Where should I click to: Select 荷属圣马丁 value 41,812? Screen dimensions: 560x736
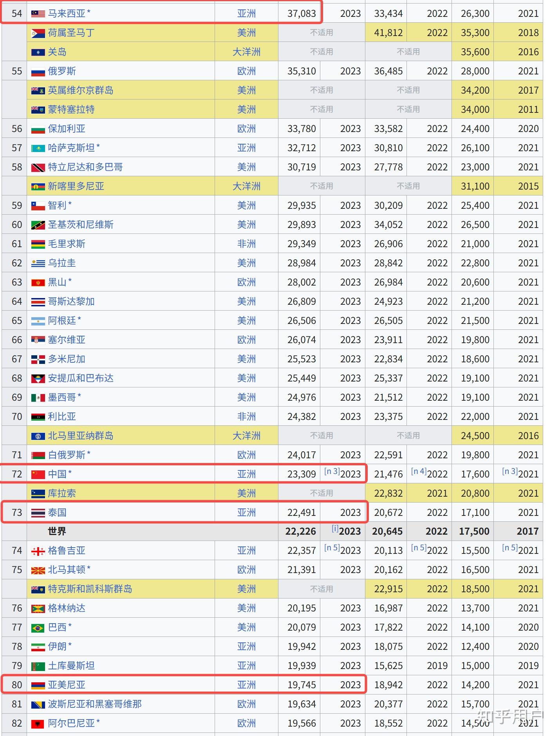388,33
